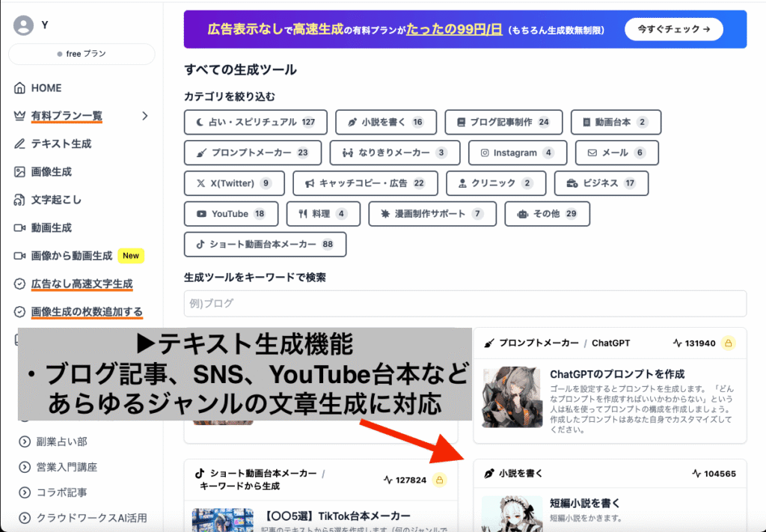Click たったの99円/日 link in banner
Screen dimensions: 766x532
pyautogui.click(x=454, y=29)
